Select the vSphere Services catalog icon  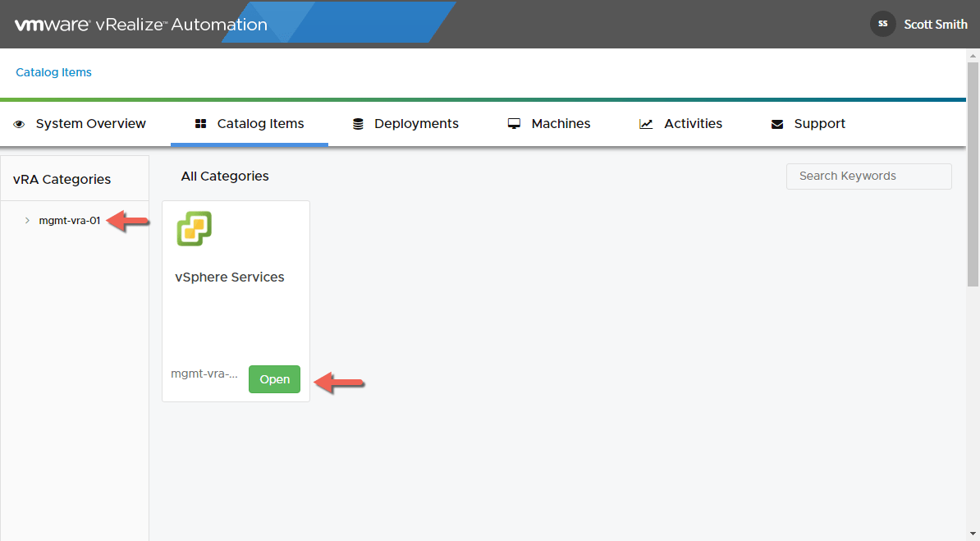tap(195, 229)
